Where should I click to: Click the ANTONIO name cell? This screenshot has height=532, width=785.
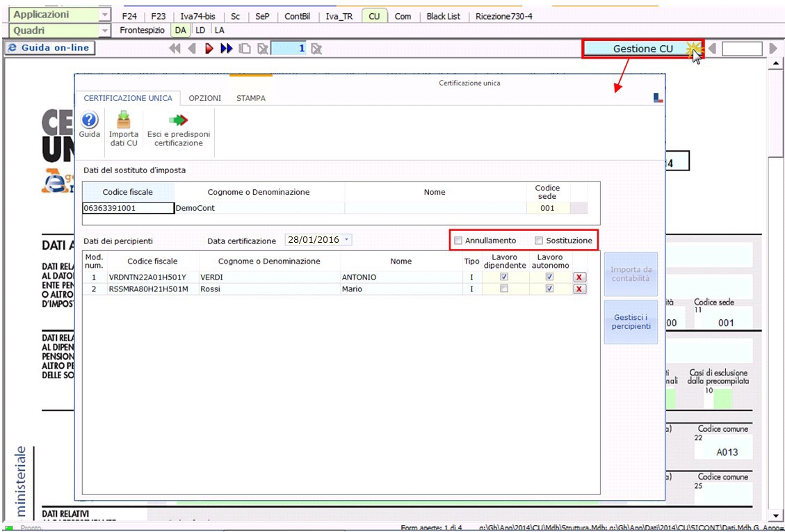click(x=400, y=277)
